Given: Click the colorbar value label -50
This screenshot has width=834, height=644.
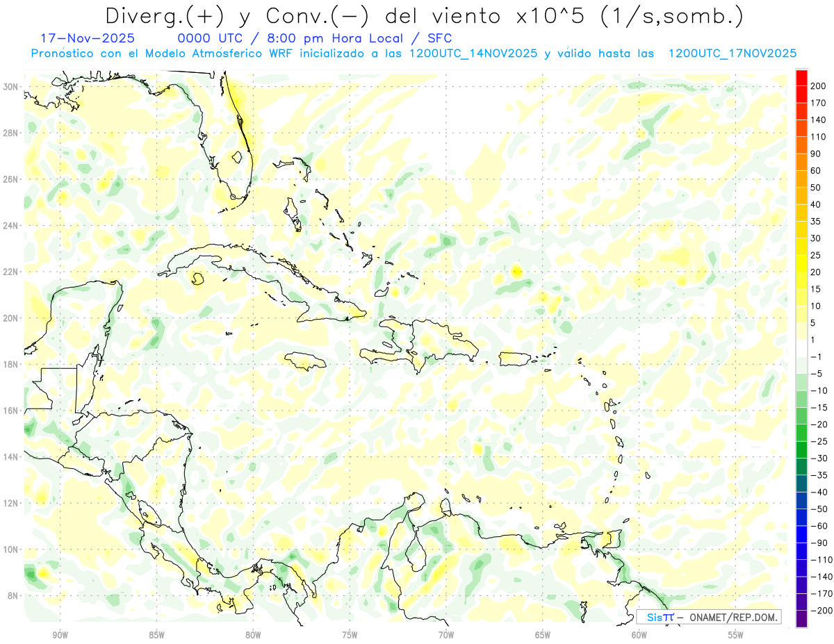Looking at the screenshot, I should pos(819,509).
